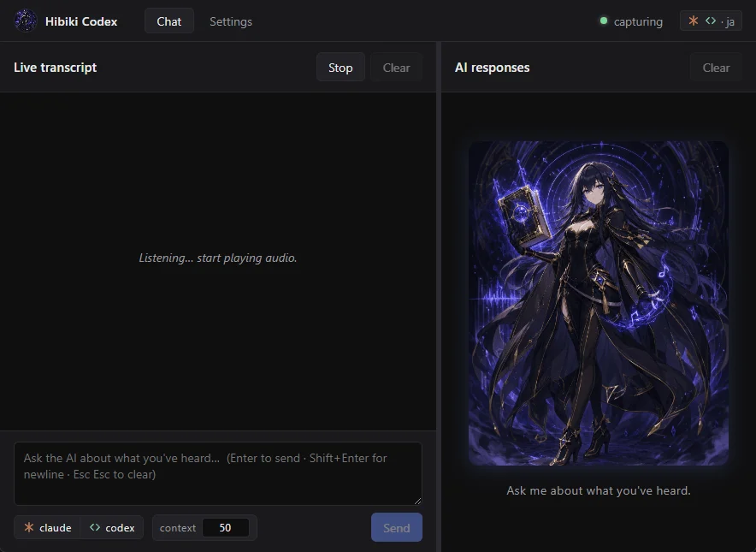Click the anime sorceress illustration
This screenshot has height=552, width=756.
[599, 303]
